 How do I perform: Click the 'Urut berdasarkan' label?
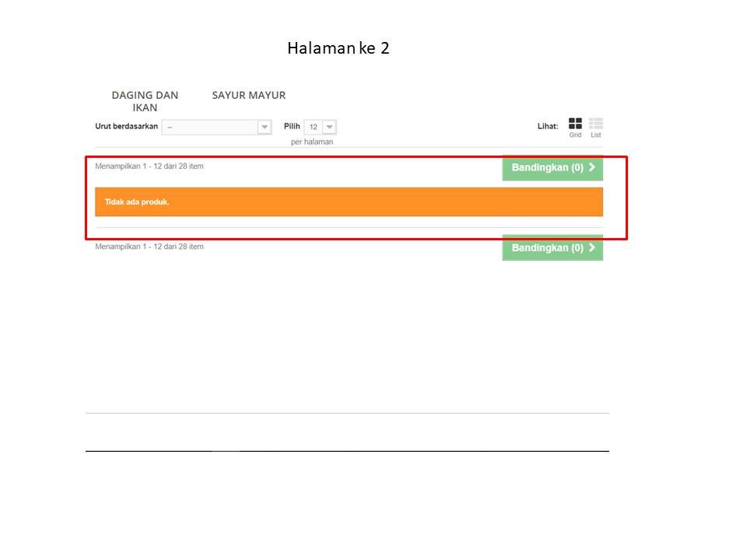point(126,126)
